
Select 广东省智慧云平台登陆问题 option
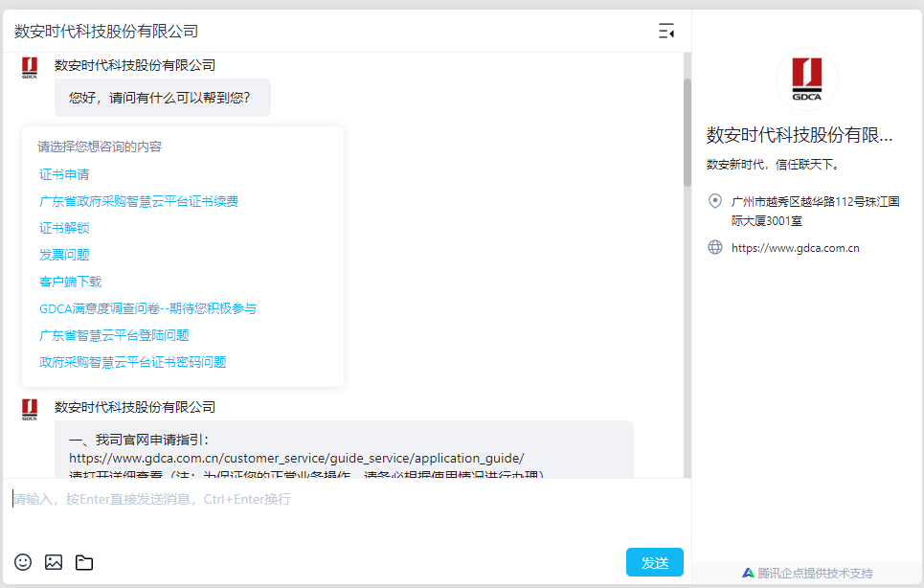114,335
